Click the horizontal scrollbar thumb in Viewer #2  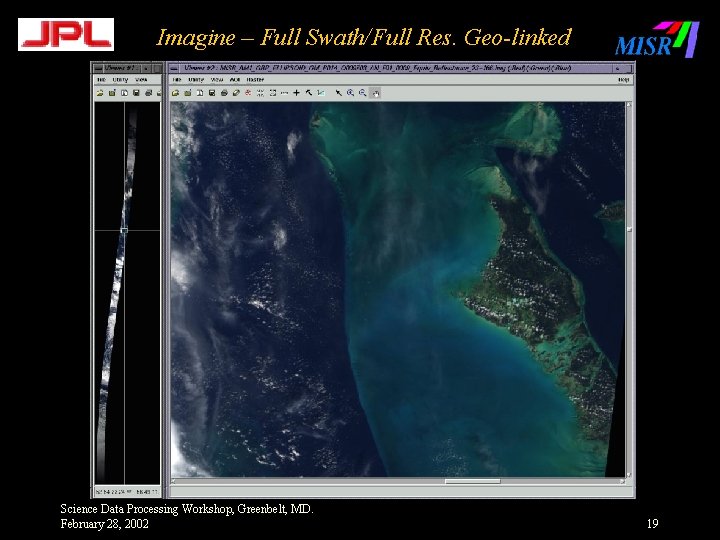[x=472, y=481]
